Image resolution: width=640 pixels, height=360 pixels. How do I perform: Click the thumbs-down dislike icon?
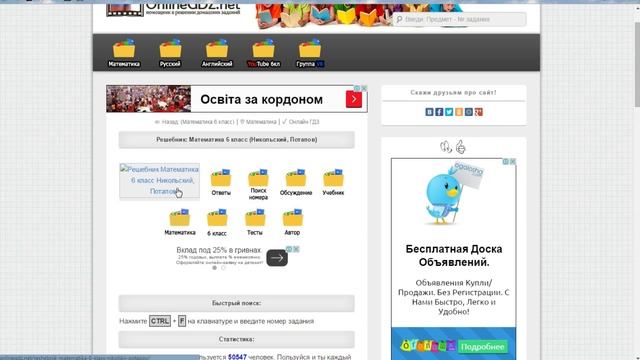pos(446,147)
